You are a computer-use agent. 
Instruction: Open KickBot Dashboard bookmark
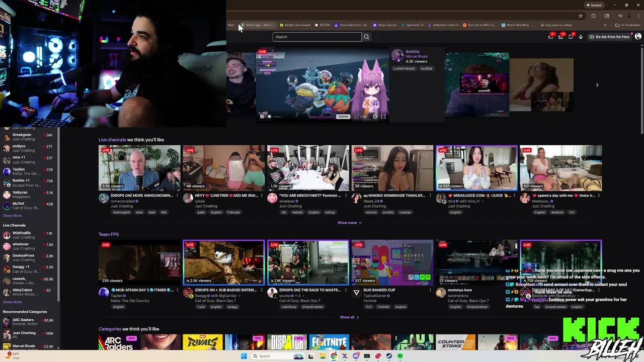coord(295,25)
